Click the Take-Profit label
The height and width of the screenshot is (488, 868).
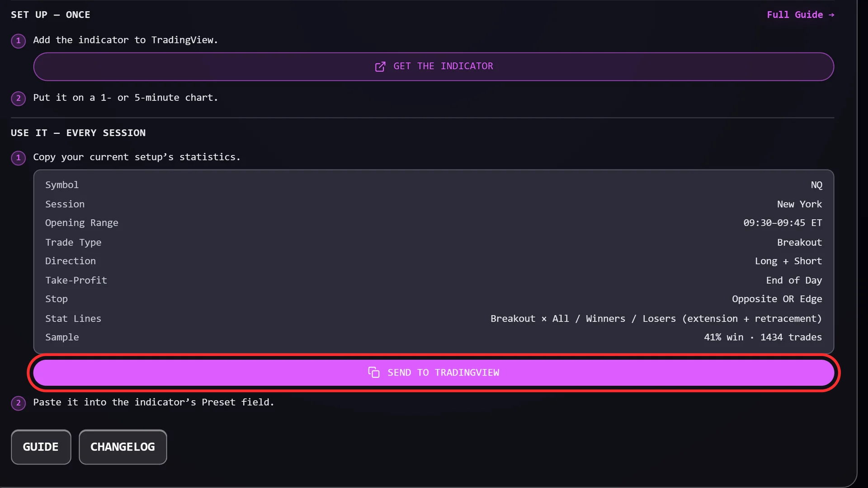pos(76,280)
